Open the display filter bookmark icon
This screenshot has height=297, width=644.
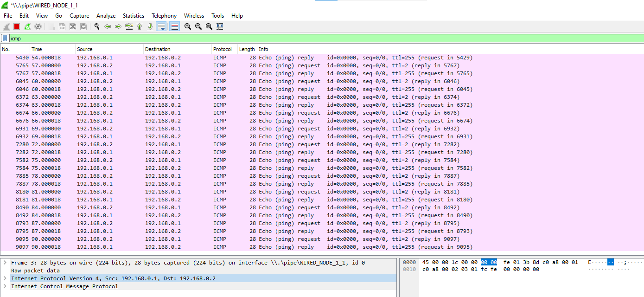(5, 39)
